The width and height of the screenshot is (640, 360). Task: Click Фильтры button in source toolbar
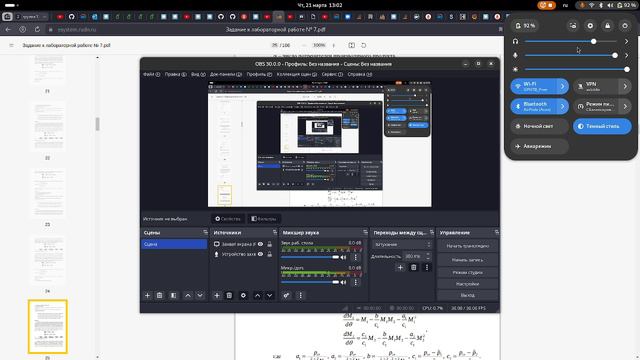tap(264, 219)
